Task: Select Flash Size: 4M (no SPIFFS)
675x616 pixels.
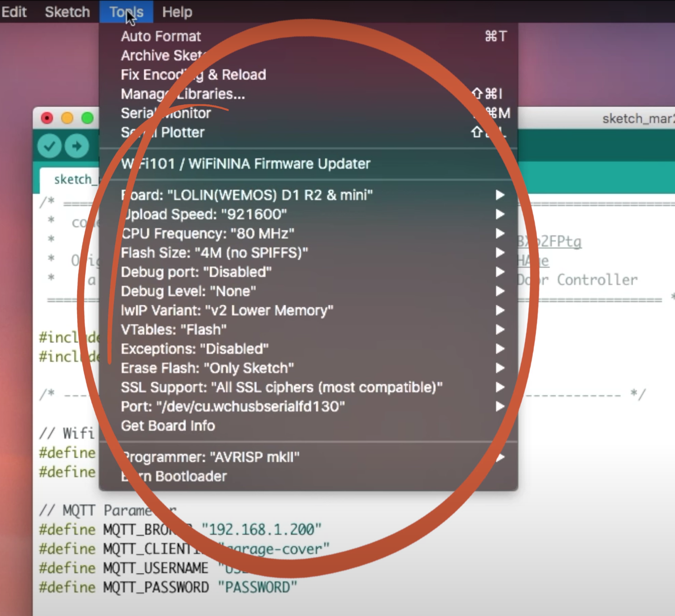Action: (308, 253)
